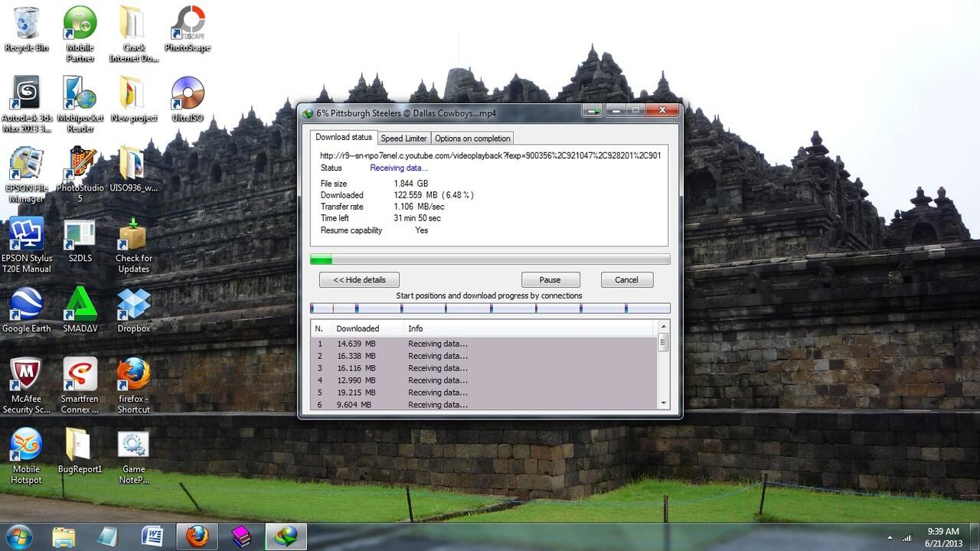This screenshot has height=551, width=980.
Task: Click the 1.844 GB file size value
Action: (411, 184)
